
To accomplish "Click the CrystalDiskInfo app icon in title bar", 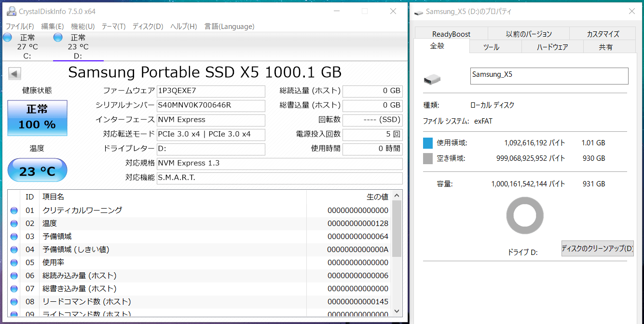I will 11,11.
